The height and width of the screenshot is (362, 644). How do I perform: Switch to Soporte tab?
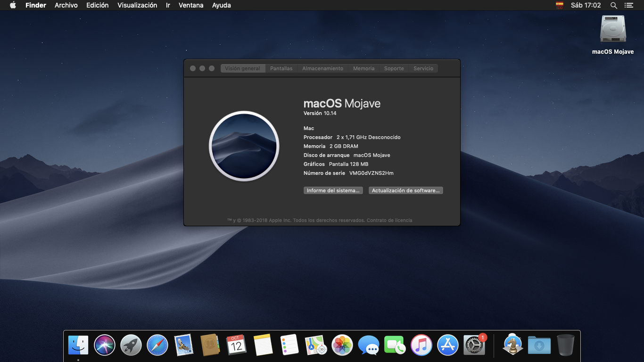tap(394, 68)
